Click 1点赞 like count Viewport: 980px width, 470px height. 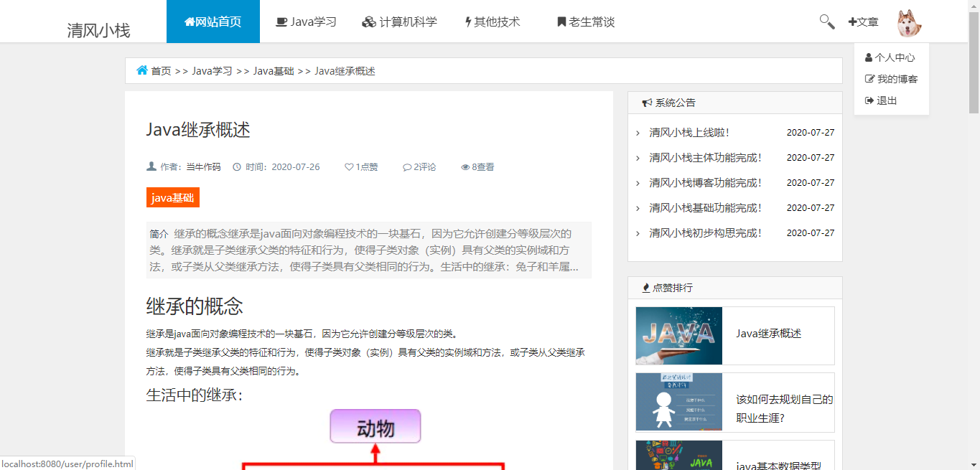[361, 167]
